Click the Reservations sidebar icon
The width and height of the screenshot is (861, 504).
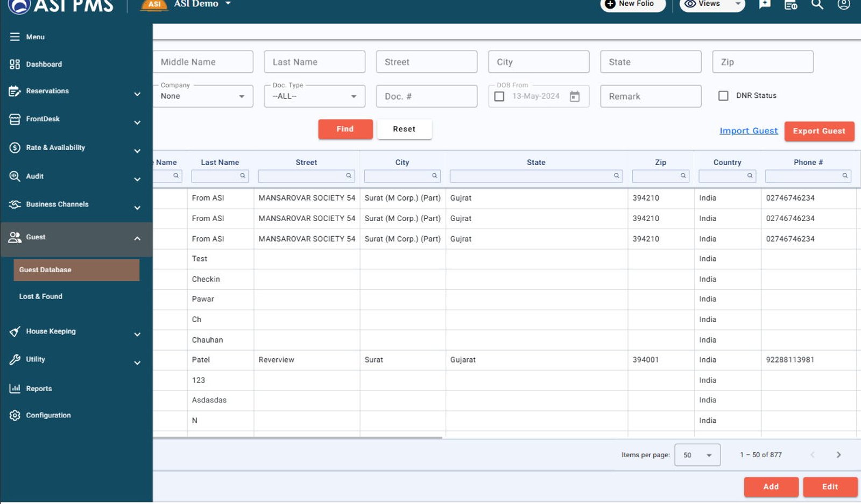[x=15, y=91]
